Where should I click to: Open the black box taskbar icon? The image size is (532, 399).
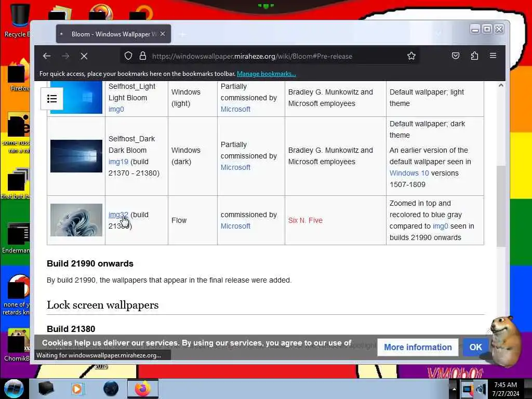click(x=46, y=389)
